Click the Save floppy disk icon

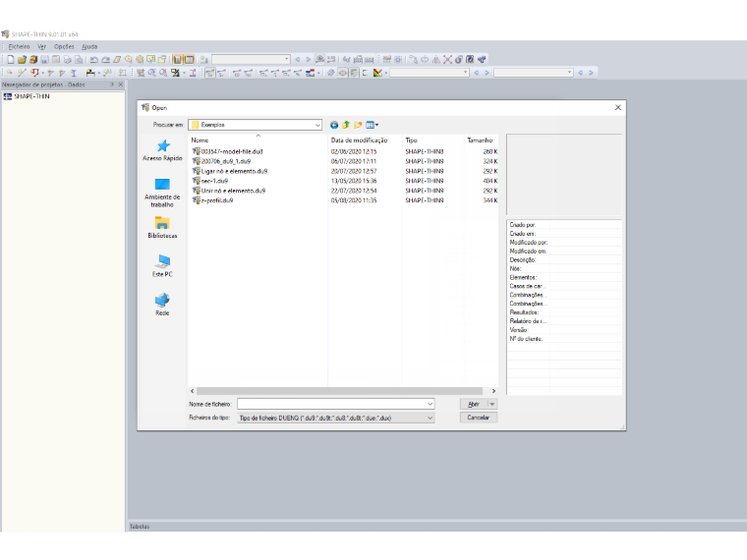coord(45,60)
